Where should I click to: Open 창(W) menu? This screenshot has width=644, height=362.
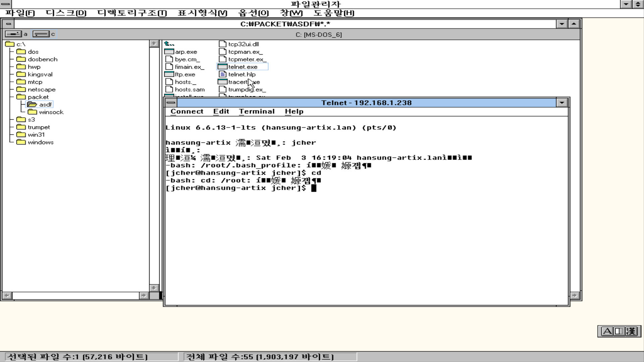coord(291,13)
